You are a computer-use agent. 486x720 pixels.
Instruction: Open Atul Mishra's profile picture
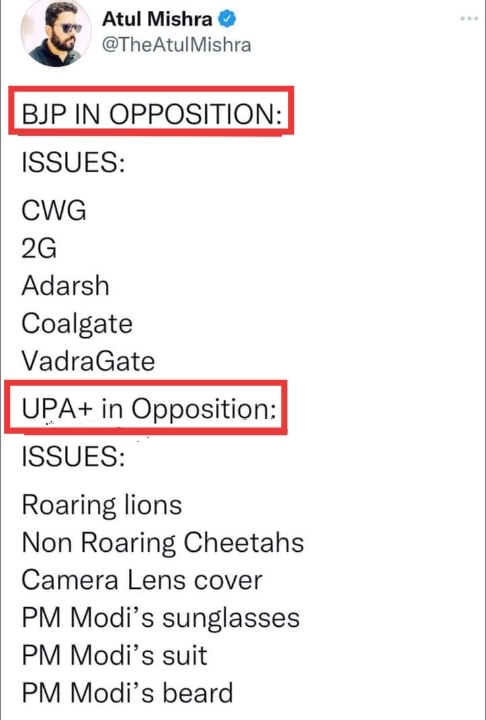(56, 33)
